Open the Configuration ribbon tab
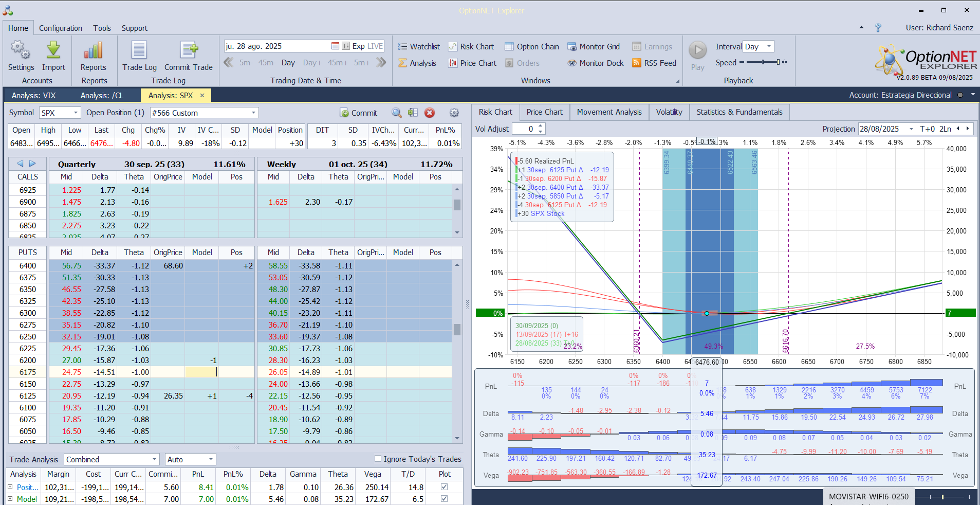 pos(61,28)
